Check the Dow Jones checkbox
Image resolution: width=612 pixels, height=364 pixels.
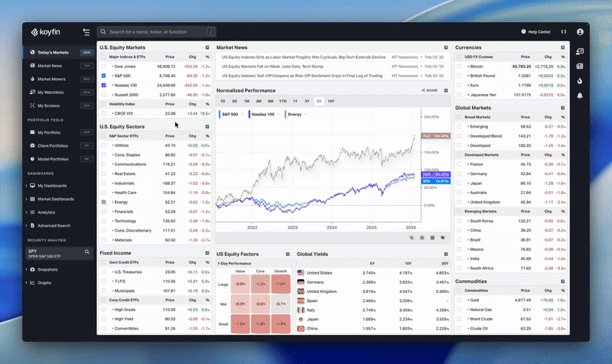coord(104,67)
